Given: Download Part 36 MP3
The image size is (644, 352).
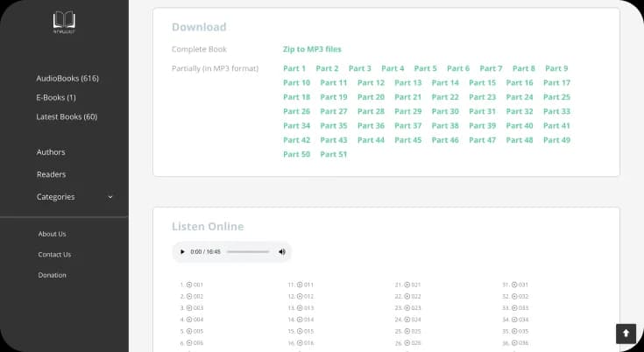Looking at the screenshot, I should pos(371,126).
